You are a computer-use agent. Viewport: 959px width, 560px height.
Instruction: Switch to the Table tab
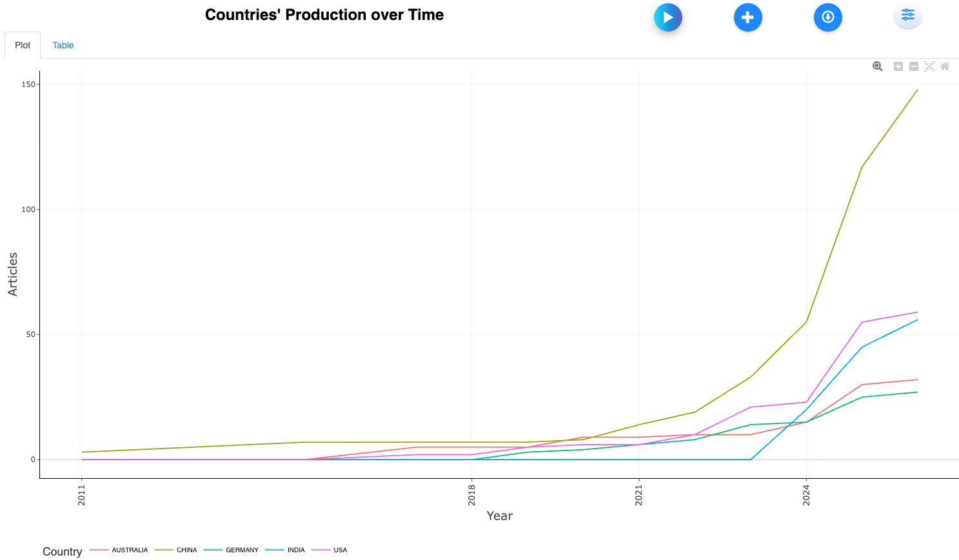(63, 45)
